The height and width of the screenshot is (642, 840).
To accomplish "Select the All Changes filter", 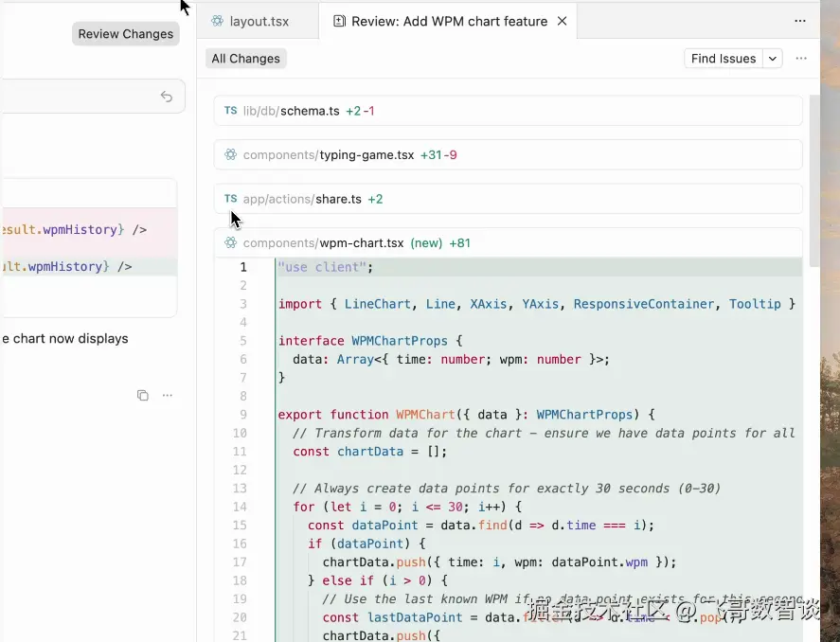I will coord(245,59).
